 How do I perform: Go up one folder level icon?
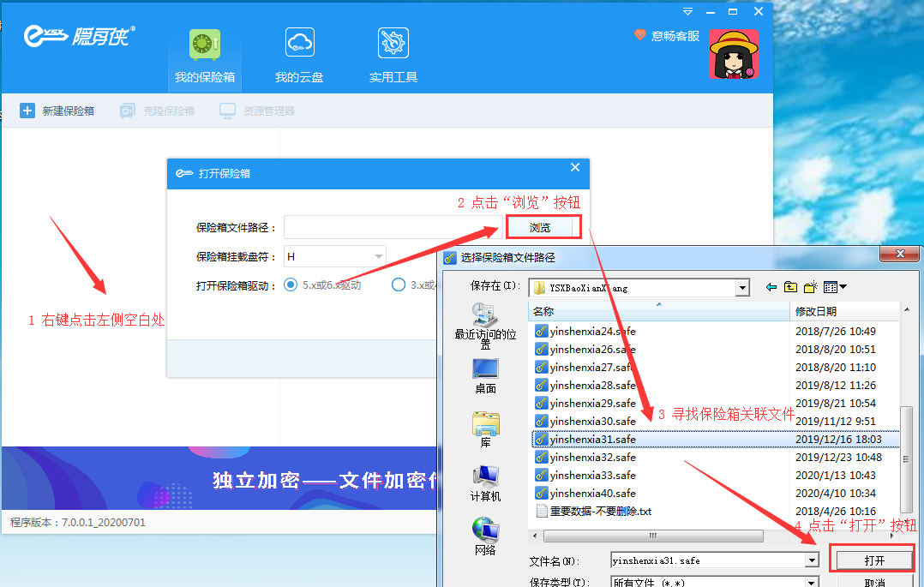click(x=790, y=287)
